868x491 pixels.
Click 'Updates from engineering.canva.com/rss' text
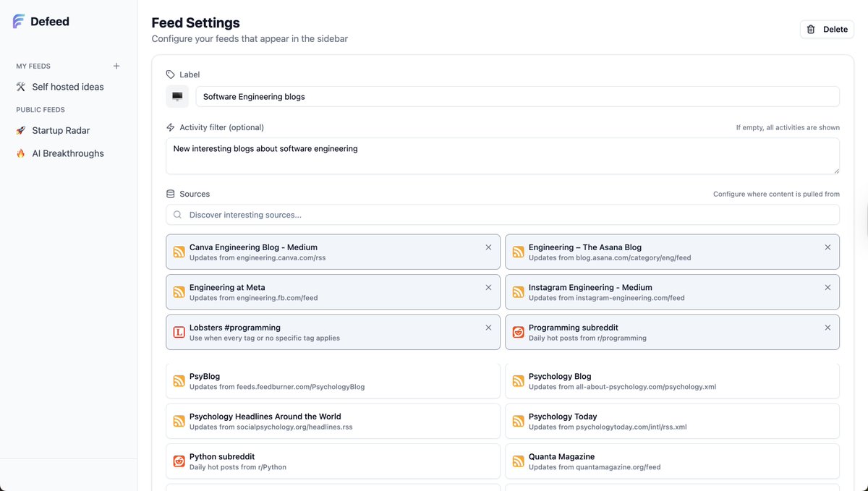click(x=258, y=257)
